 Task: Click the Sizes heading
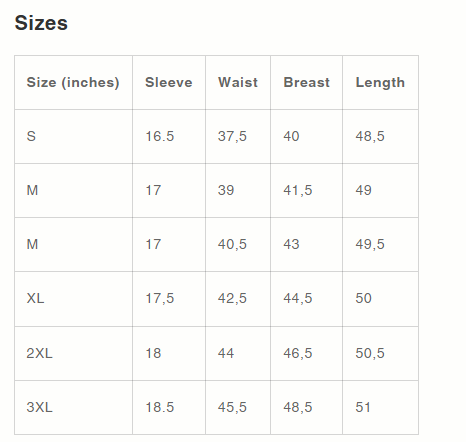tap(41, 23)
